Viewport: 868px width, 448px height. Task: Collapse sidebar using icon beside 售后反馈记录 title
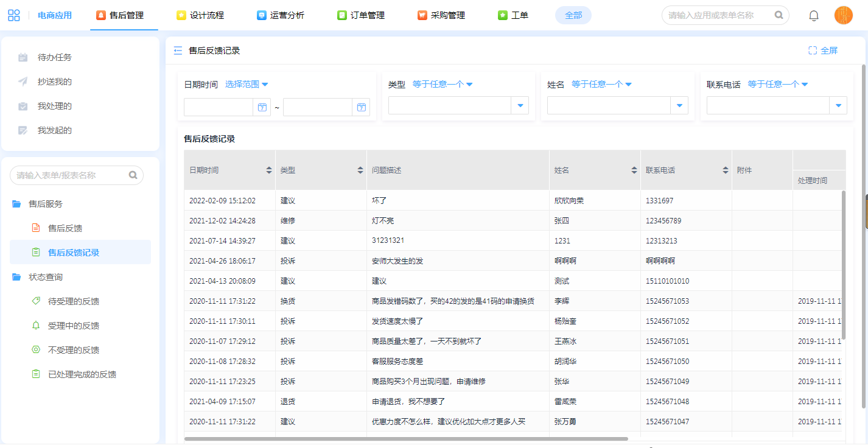(178, 51)
